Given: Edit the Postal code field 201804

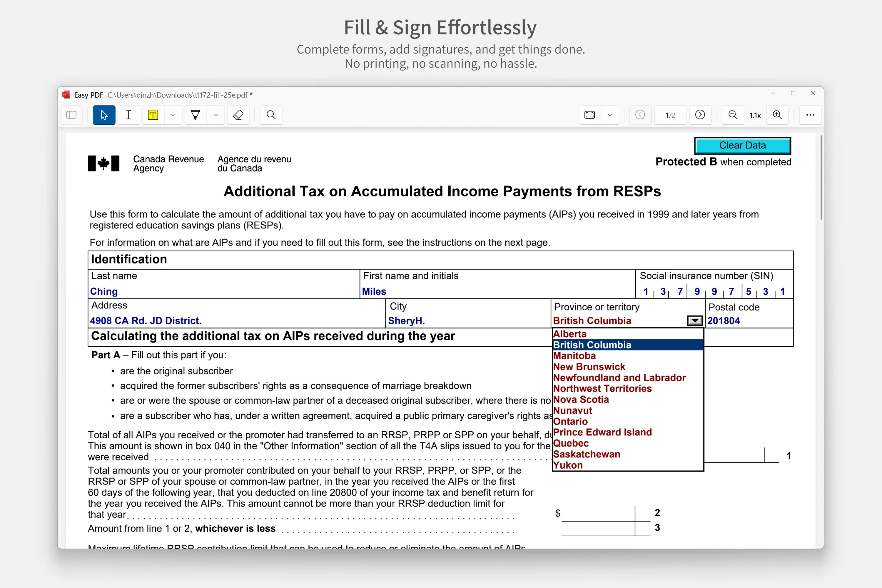Looking at the screenshot, I should (749, 321).
